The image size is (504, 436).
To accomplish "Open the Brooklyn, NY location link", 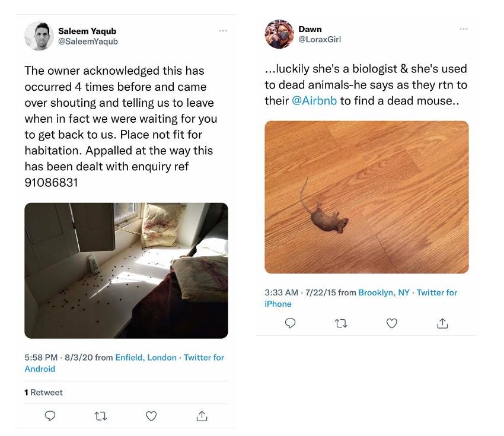I will [384, 292].
